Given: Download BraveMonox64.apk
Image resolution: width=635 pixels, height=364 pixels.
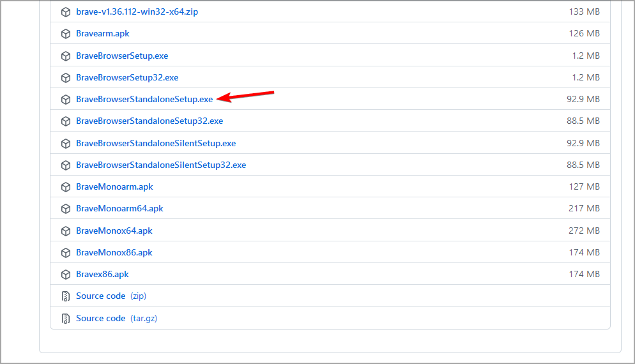Looking at the screenshot, I should coord(114,231).
